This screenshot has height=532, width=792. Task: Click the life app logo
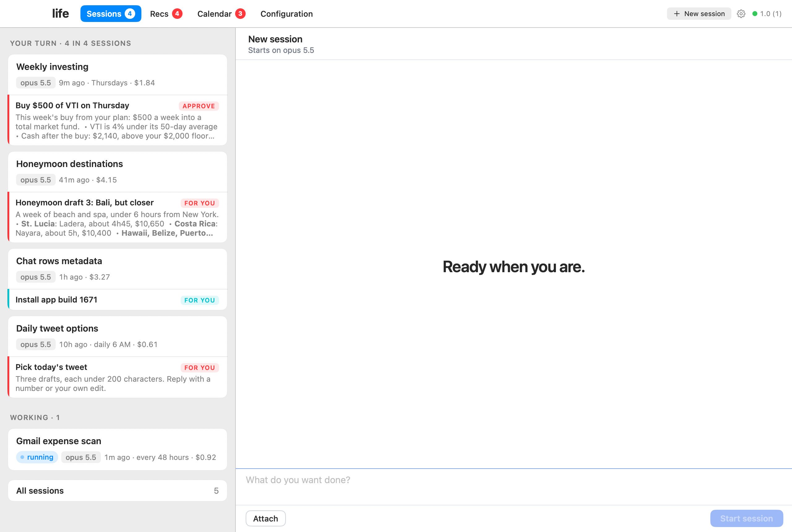click(60, 14)
